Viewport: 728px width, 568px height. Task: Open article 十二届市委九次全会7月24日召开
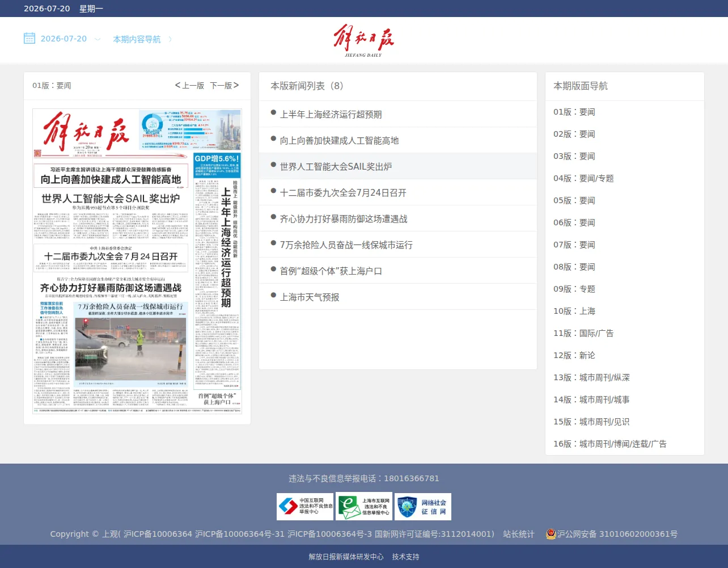[343, 192]
